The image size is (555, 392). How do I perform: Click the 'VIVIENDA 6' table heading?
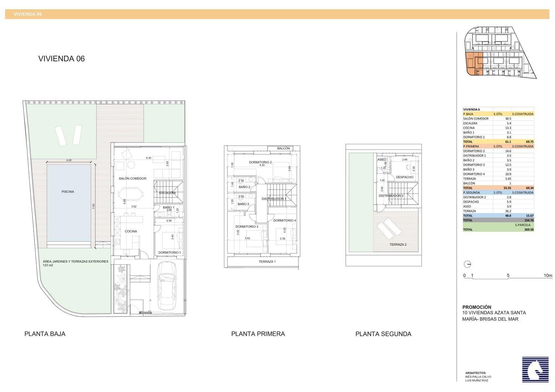(471, 109)
